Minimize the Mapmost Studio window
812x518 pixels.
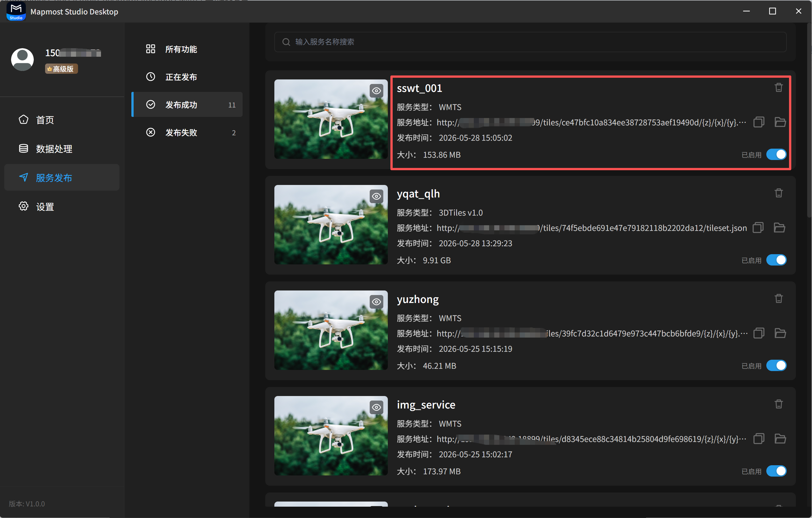[x=746, y=11]
